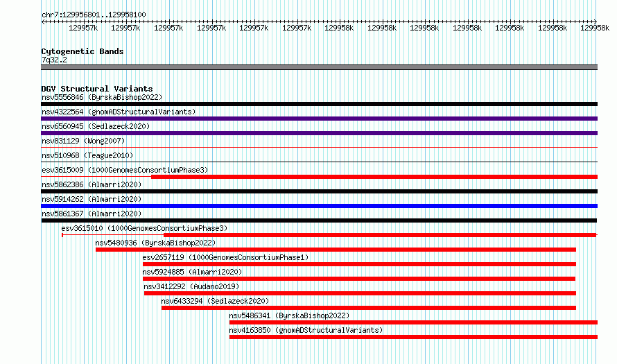The width and height of the screenshot is (617, 364).
Task: Click the nsv5556846 (ByrskaBishop2022) variant label
Action: (x=102, y=97)
